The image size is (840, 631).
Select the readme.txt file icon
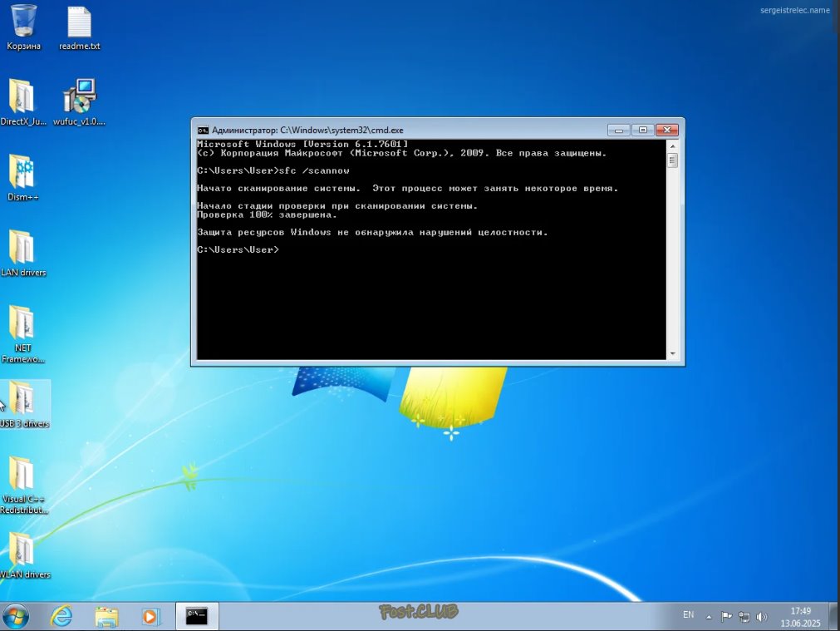click(x=79, y=27)
